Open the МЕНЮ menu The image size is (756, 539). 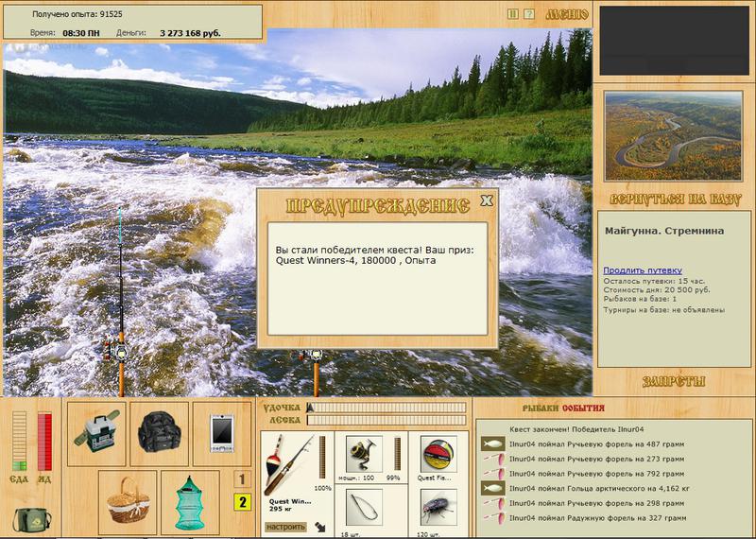tap(567, 14)
